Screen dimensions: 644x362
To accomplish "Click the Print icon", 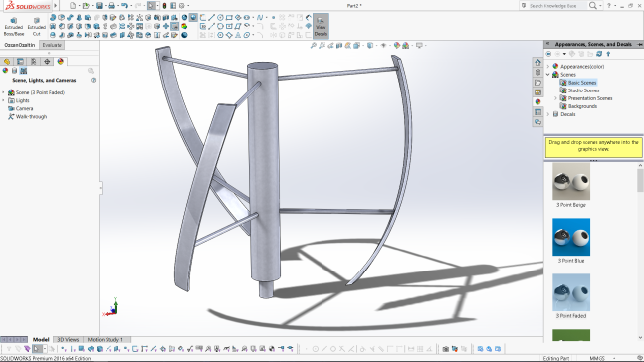I will click(111, 6).
